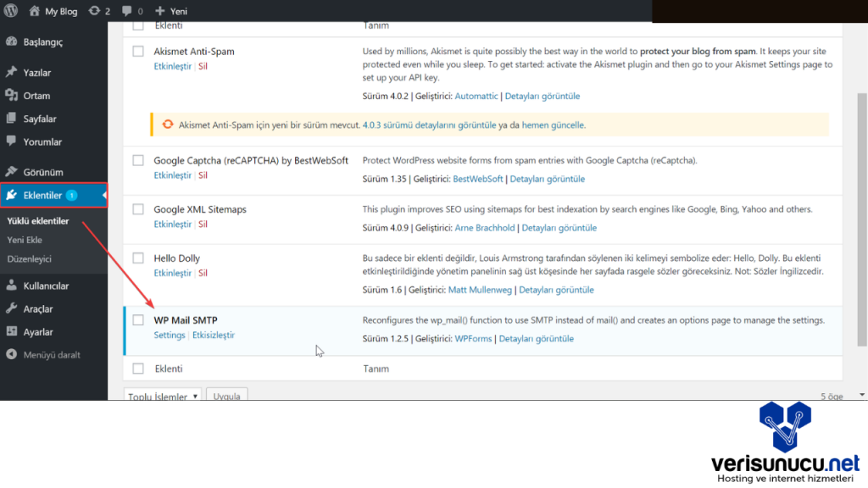Open comments bubble icon in admin bar
Screen dimensions: 868x488
[127, 11]
